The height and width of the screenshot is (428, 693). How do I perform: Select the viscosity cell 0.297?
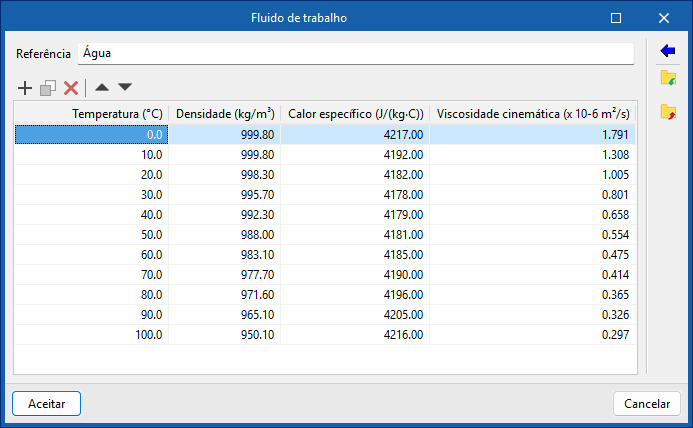(533, 333)
